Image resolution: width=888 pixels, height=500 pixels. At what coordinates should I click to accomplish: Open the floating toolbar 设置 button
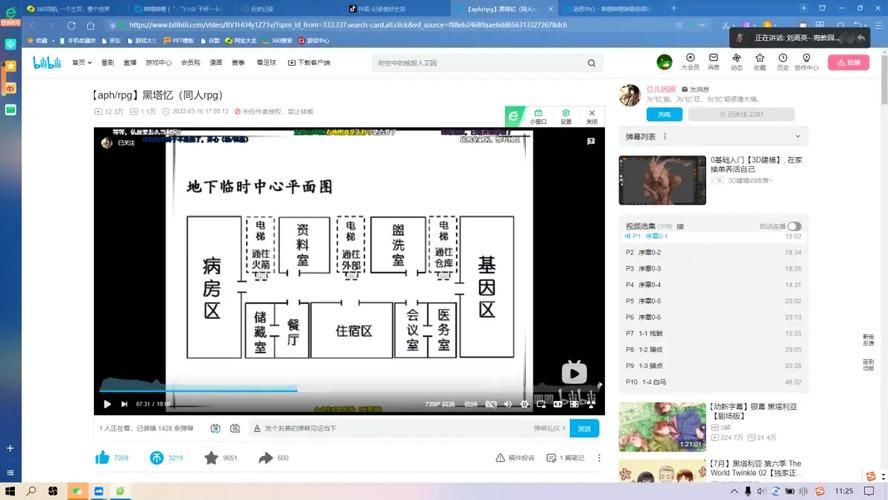(x=566, y=116)
